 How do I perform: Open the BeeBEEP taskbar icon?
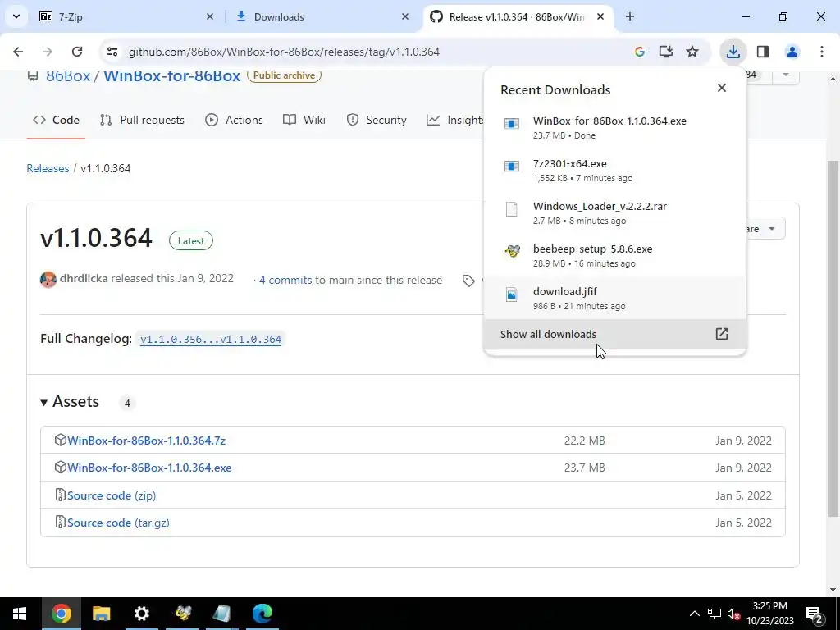(x=183, y=614)
